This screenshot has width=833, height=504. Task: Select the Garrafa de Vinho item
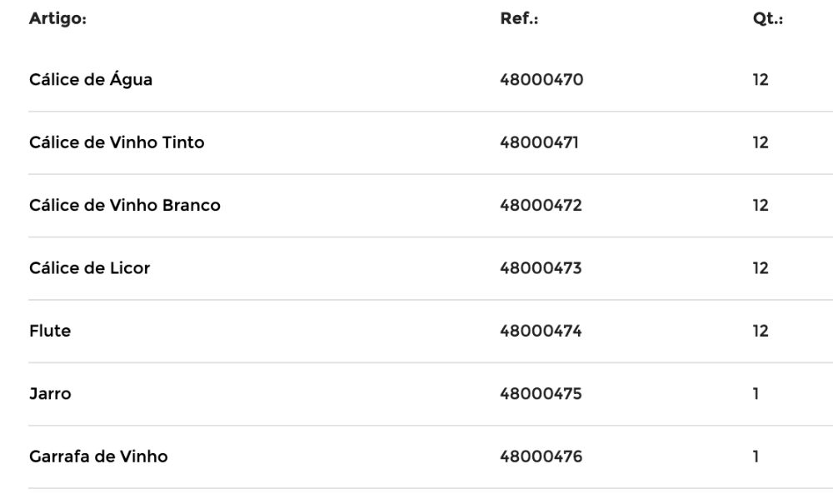coord(98,457)
